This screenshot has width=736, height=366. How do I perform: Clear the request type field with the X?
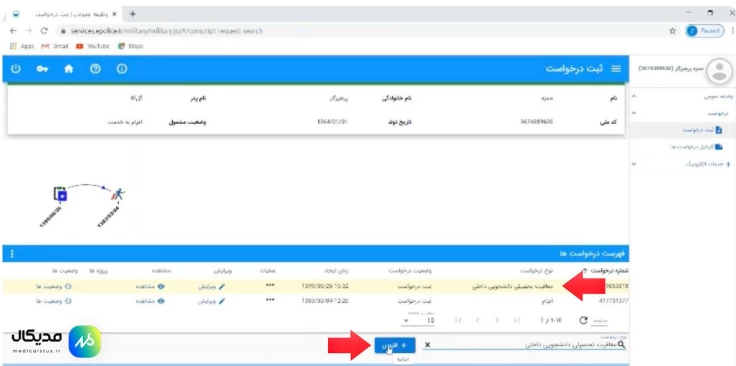point(427,345)
